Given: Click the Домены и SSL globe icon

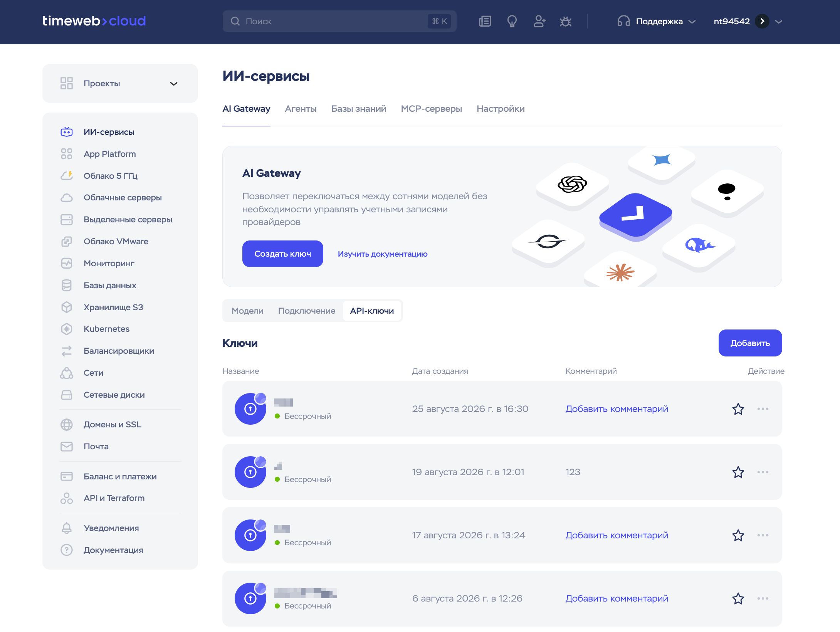Looking at the screenshot, I should pyautogui.click(x=67, y=424).
